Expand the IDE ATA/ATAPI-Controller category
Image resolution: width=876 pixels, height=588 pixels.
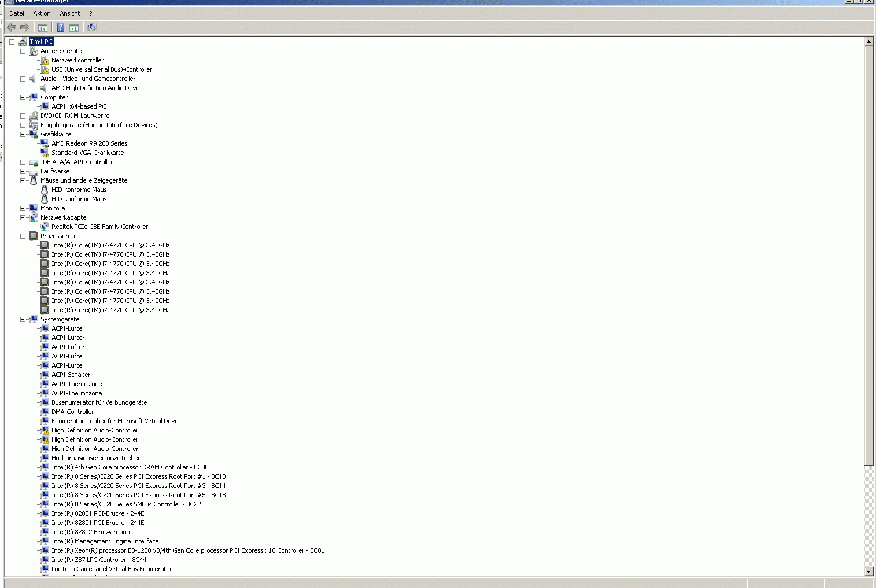coord(23,162)
